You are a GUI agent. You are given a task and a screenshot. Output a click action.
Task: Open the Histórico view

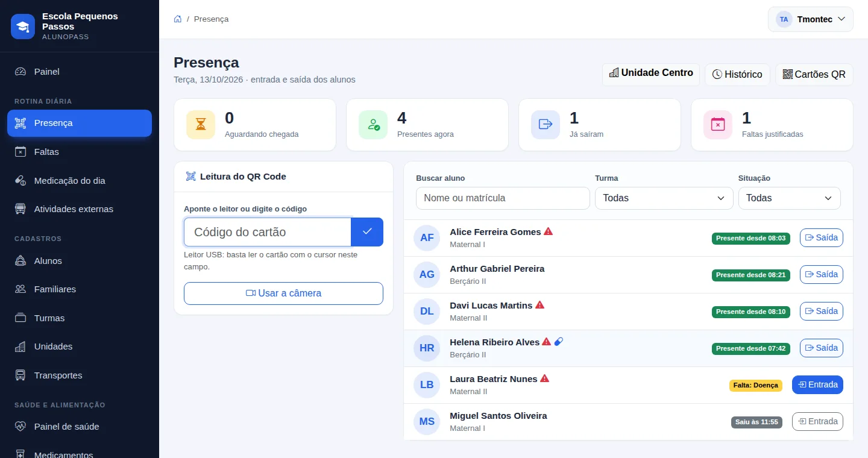(x=737, y=74)
